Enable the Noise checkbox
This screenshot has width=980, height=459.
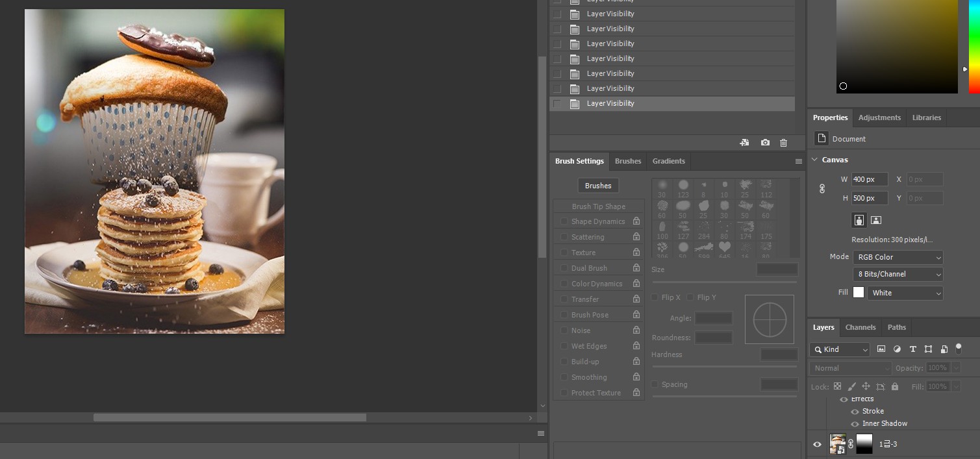(x=564, y=330)
